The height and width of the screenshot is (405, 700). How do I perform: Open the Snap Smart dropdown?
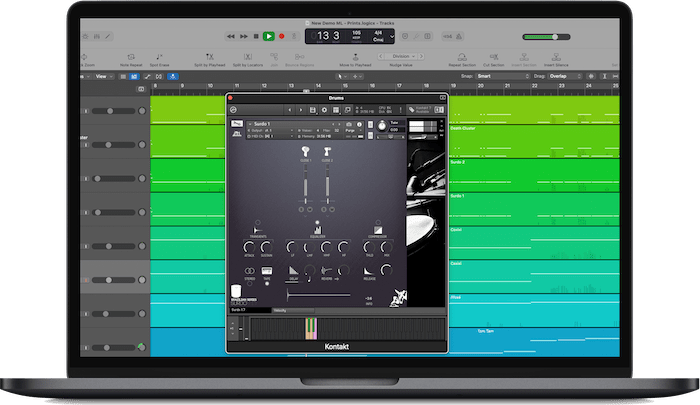503,76
